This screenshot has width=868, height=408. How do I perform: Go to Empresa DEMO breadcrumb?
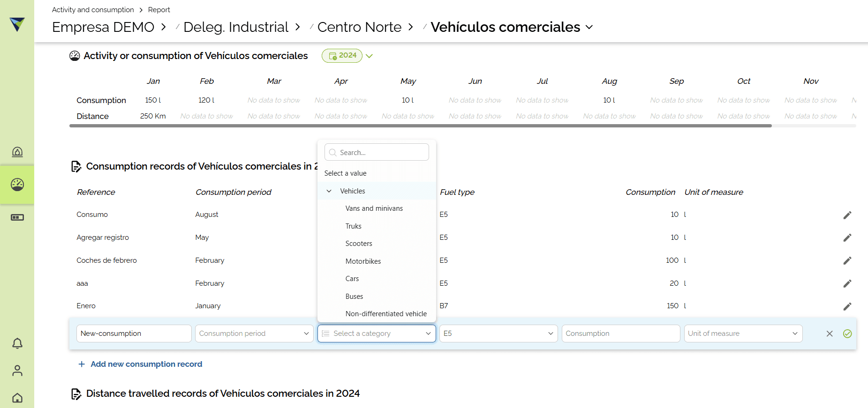click(103, 27)
